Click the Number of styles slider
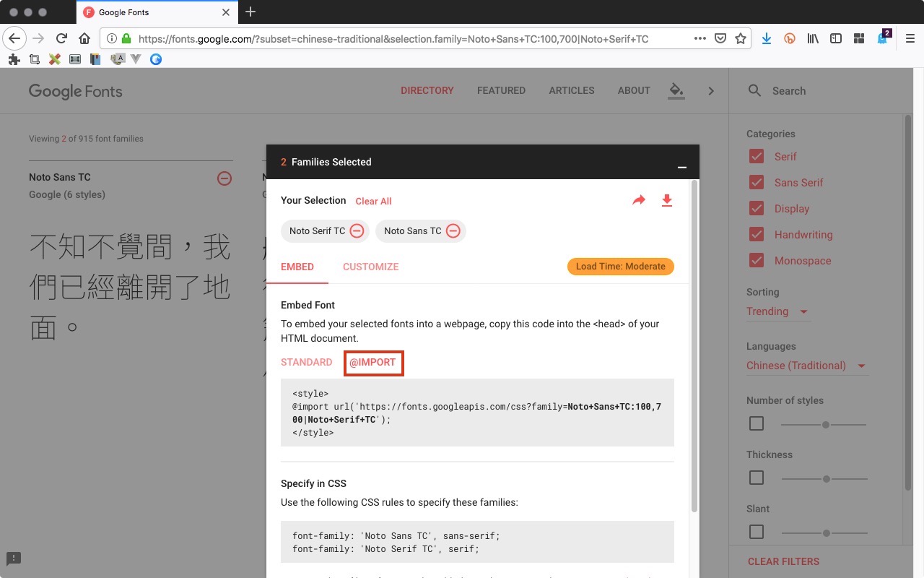The image size is (924, 578). click(824, 424)
